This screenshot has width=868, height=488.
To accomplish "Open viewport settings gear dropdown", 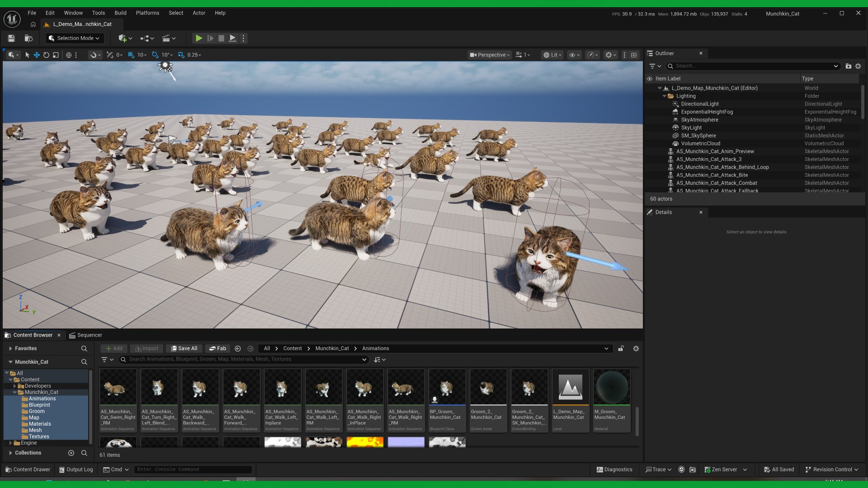I will pyautogui.click(x=611, y=55).
